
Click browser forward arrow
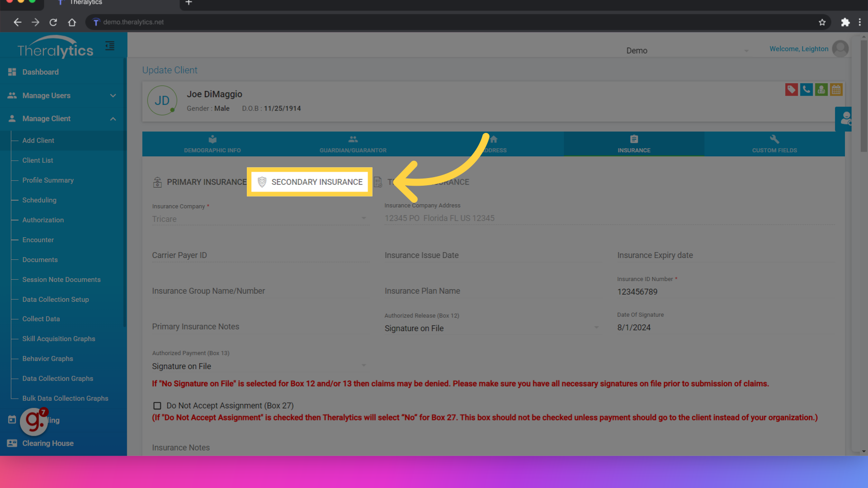[35, 22]
